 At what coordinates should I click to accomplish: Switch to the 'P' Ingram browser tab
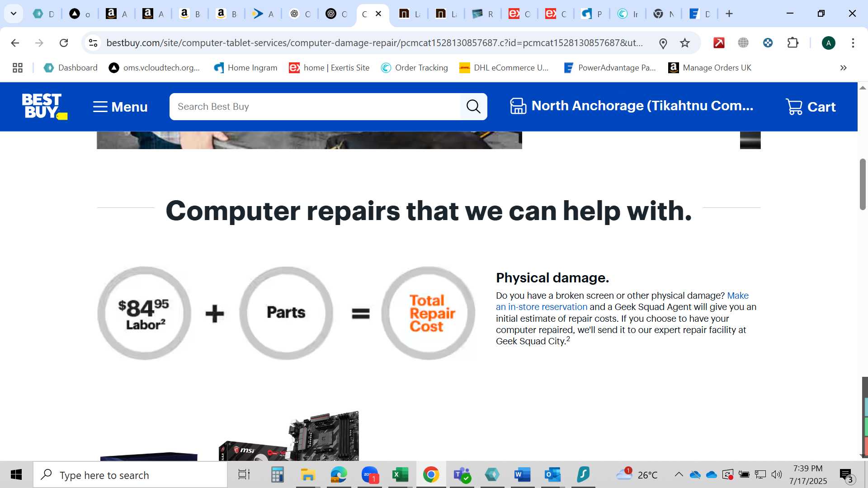[x=592, y=14]
